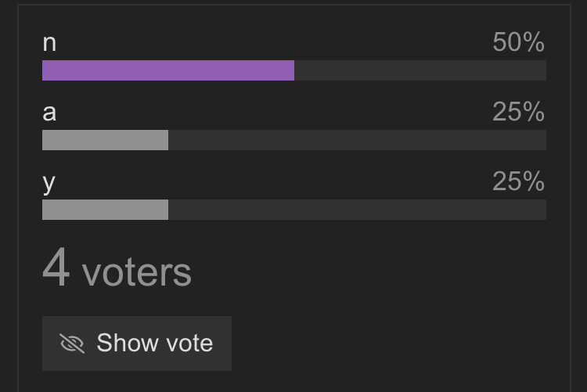Click the unfilled track of the y bar
The height and width of the screenshot is (392, 587).
point(357,210)
